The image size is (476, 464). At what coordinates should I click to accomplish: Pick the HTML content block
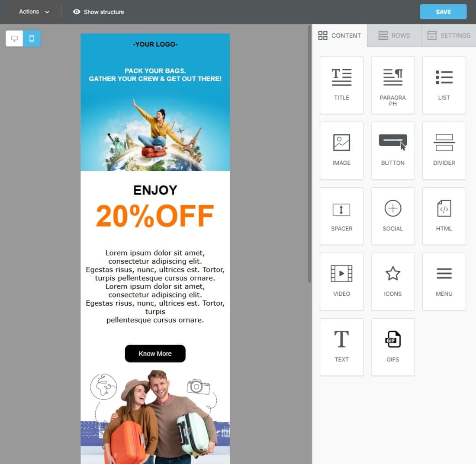[x=444, y=216]
